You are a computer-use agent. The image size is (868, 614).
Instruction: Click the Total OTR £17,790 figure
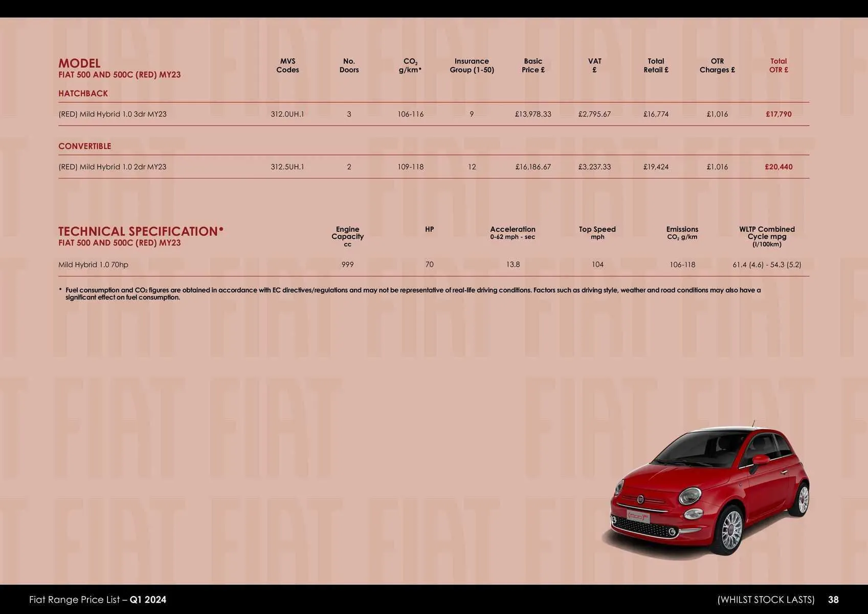point(778,114)
